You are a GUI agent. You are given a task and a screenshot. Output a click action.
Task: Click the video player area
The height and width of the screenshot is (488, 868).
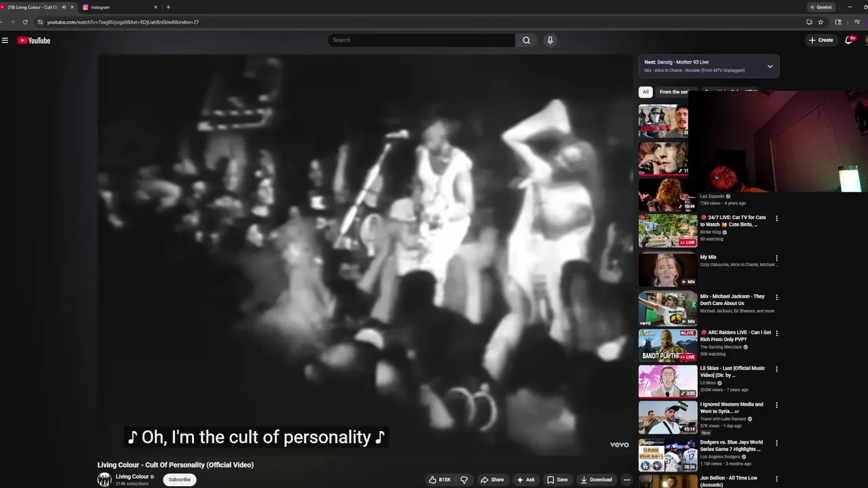[365, 255]
